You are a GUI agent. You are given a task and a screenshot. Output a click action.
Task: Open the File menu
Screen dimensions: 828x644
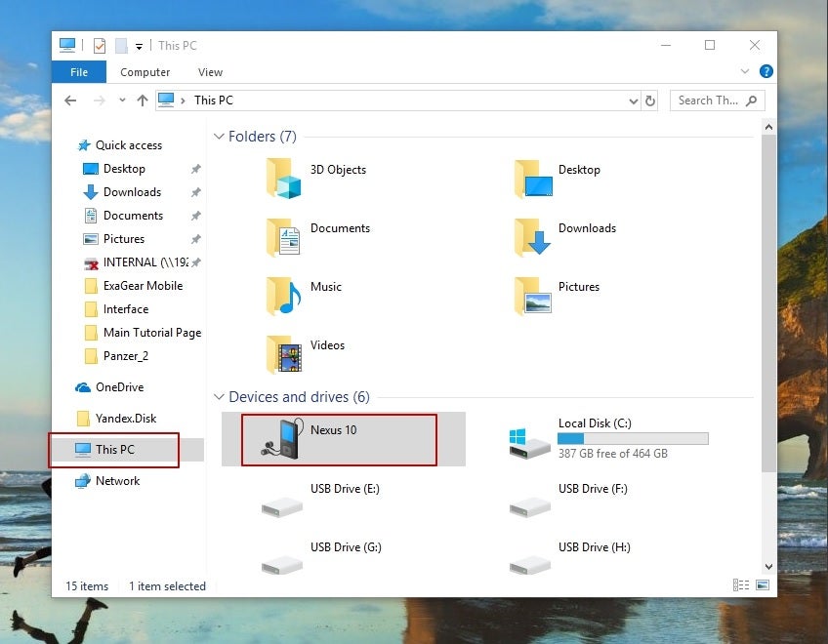tap(79, 72)
